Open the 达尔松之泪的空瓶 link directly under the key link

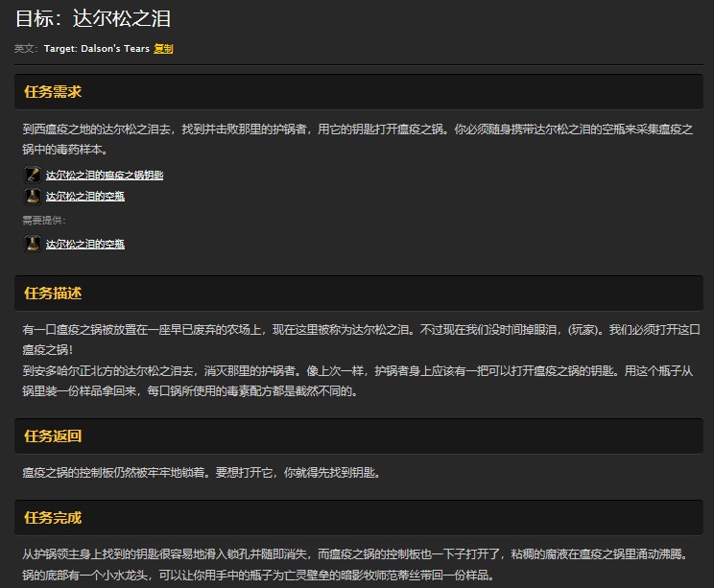tap(85, 197)
